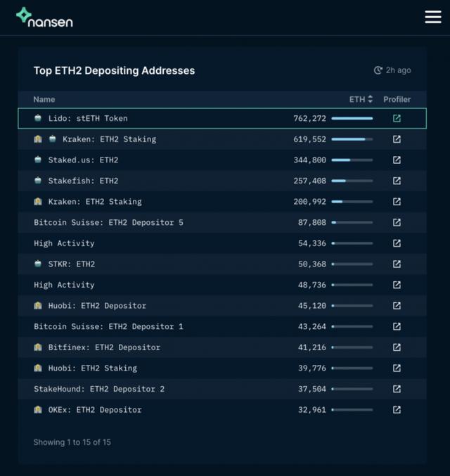Click the refresh clock icon beside 2h ago
The height and width of the screenshot is (476, 450).
click(x=378, y=70)
